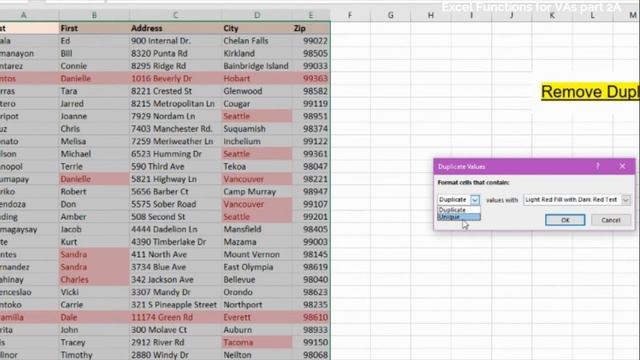
Task: Confirm the dialog with OK
Action: 565,220
